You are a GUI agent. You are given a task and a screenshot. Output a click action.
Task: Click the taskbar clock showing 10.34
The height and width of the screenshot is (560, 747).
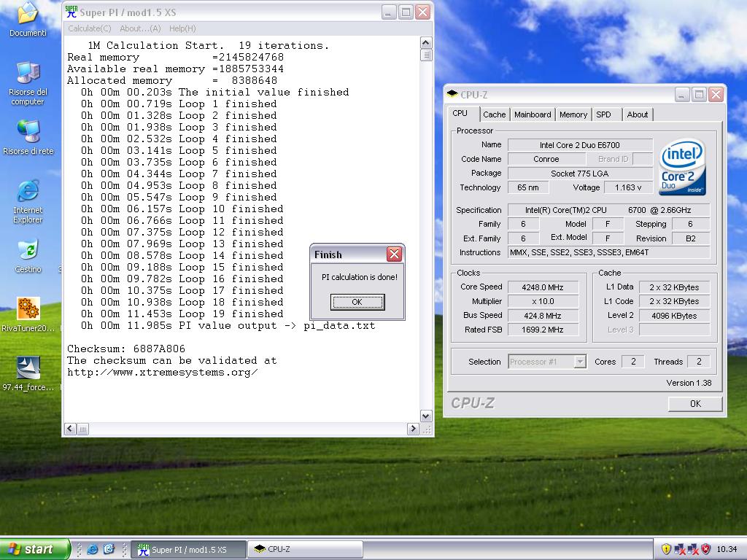[x=727, y=549]
